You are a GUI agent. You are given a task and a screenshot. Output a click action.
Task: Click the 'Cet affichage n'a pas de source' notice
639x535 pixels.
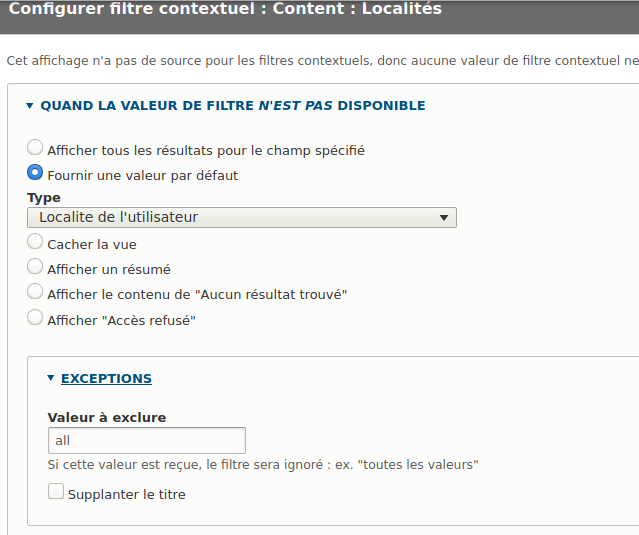pos(320,61)
